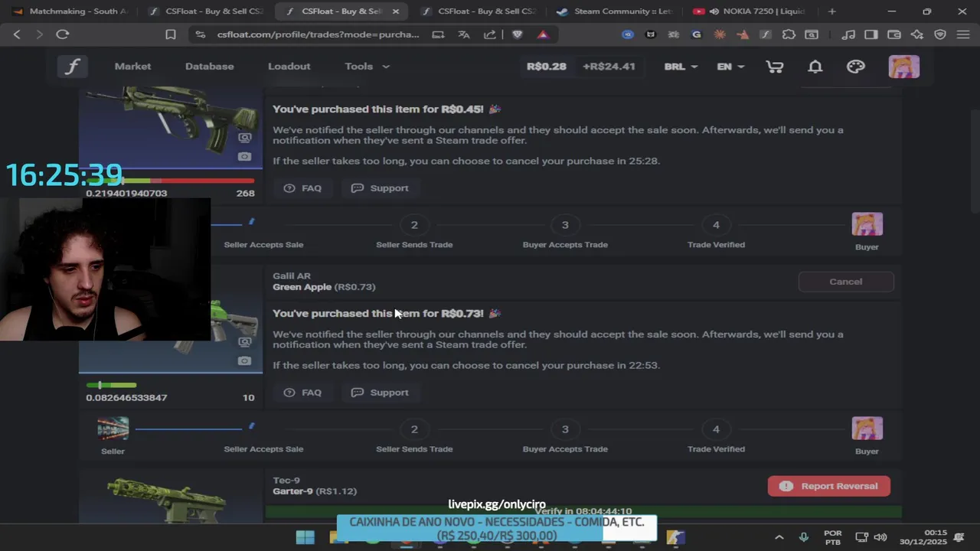The width and height of the screenshot is (980, 551).
Task: Click the +R$24.41 pending balance
Action: point(609,67)
